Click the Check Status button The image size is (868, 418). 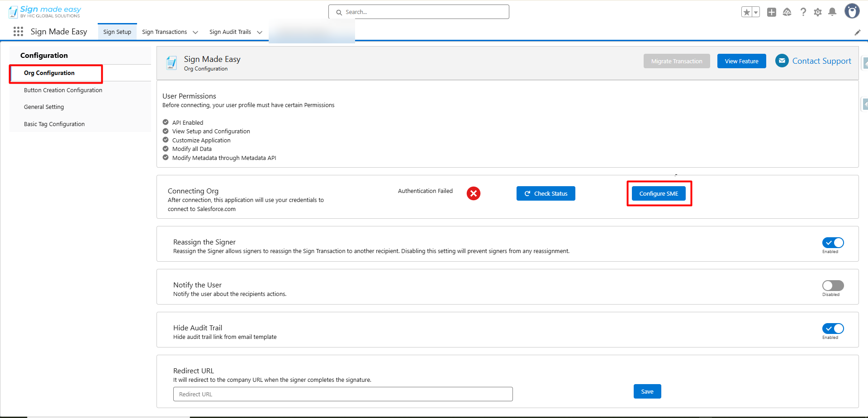click(545, 193)
